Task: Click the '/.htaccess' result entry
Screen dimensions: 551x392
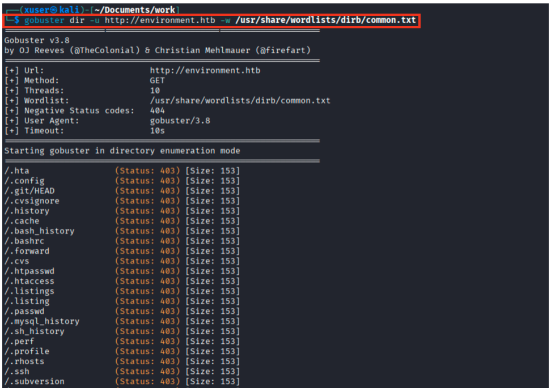Action: tap(29, 282)
